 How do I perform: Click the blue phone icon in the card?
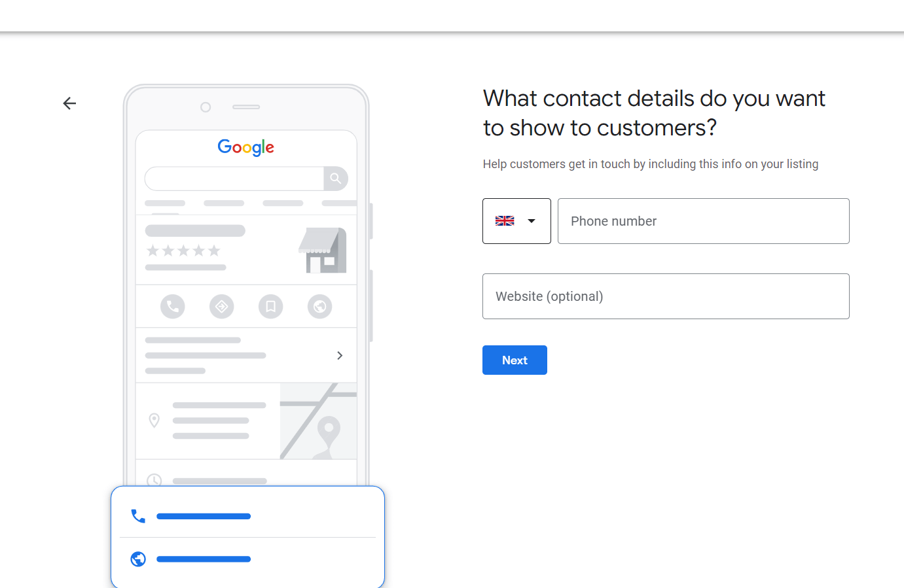pyautogui.click(x=138, y=516)
